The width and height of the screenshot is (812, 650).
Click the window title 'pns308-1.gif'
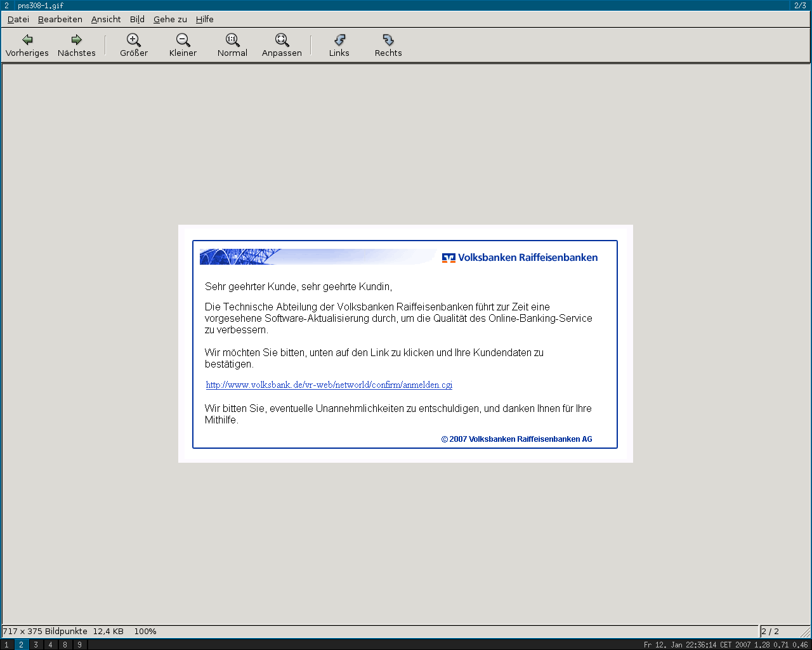coord(41,5)
